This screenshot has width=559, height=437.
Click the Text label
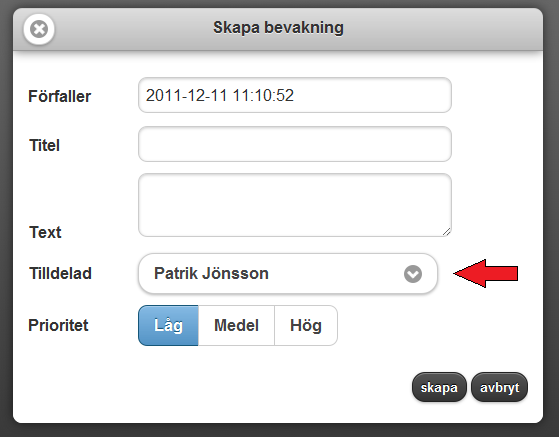pyautogui.click(x=45, y=232)
